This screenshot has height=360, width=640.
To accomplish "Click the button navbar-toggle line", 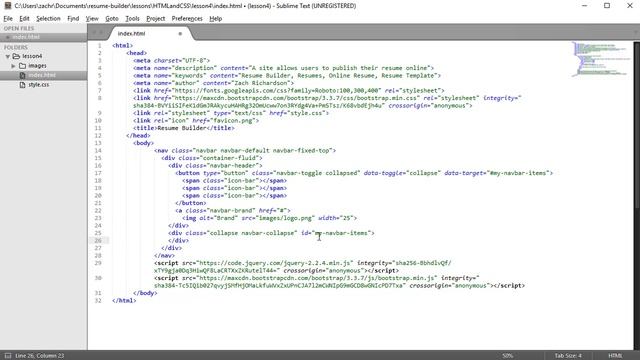I will [x=364, y=173].
